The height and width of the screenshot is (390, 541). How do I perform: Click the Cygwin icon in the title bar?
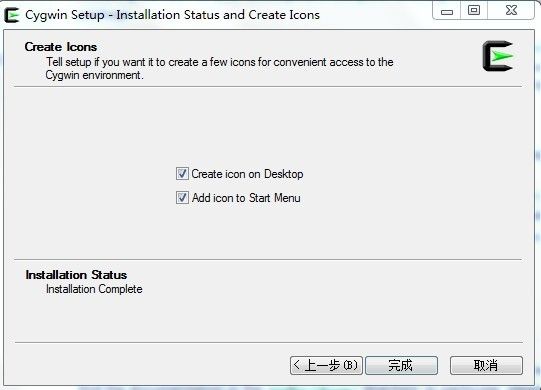(x=11, y=15)
